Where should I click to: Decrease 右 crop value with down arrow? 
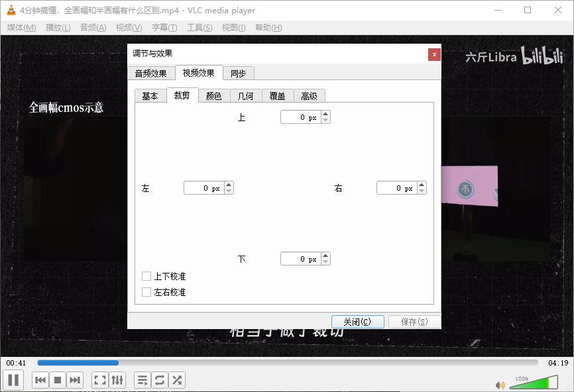[x=422, y=191]
